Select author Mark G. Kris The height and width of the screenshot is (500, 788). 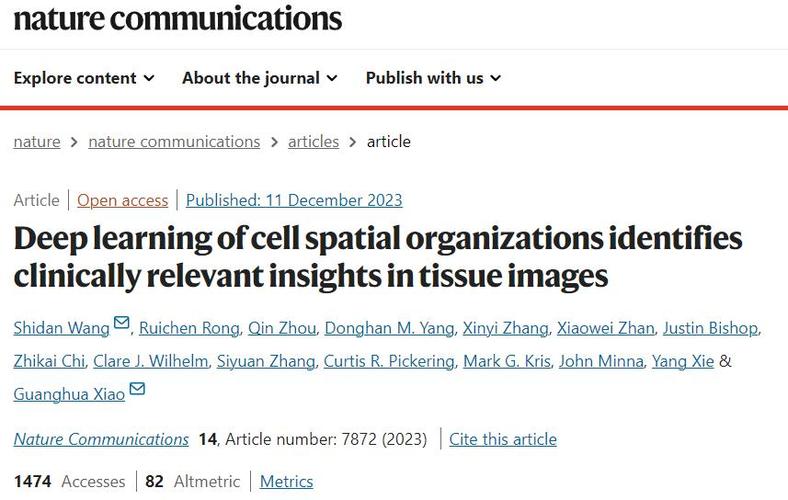pos(507,361)
